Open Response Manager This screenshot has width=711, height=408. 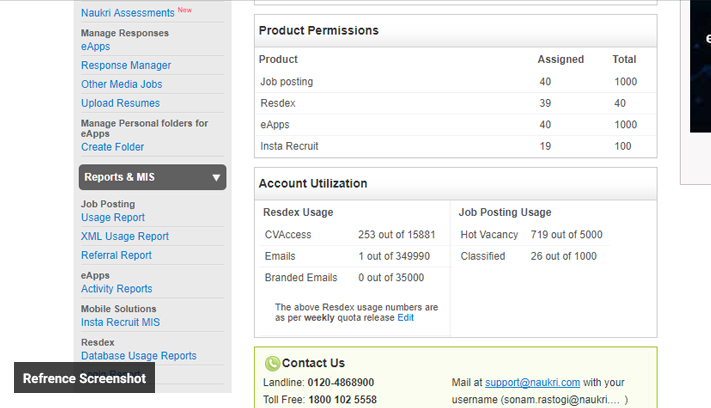pyautogui.click(x=126, y=66)
